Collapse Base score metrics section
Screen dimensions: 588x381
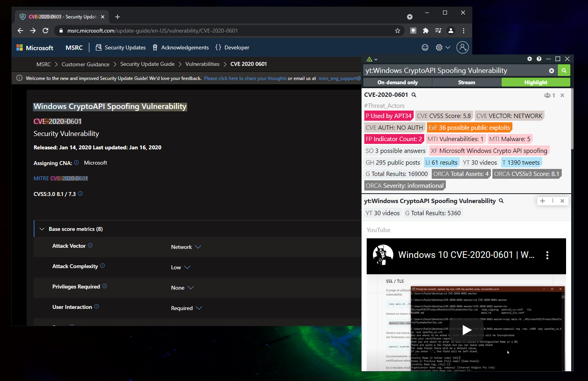point(42,229)
